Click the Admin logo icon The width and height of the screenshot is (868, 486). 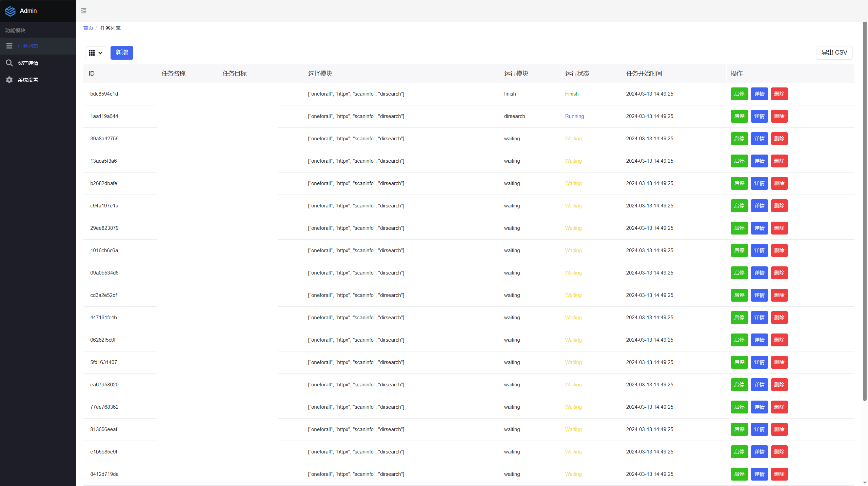(x=10, y=11)
